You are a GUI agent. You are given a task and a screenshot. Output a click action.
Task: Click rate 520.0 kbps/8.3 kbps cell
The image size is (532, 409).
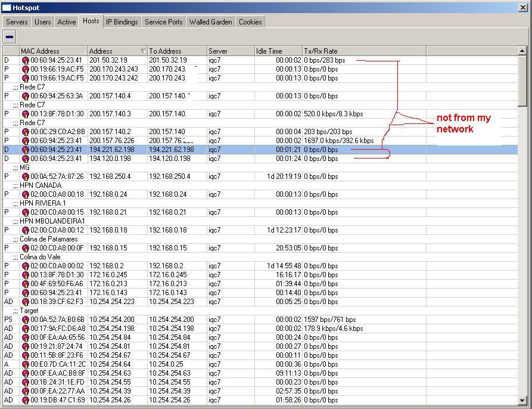[364, 114]
